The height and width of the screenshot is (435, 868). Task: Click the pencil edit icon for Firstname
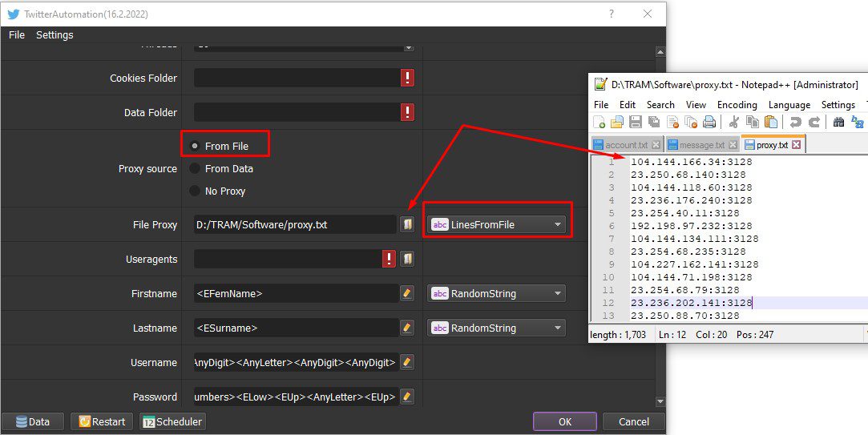pyautogui.click(x=407, y=293)
